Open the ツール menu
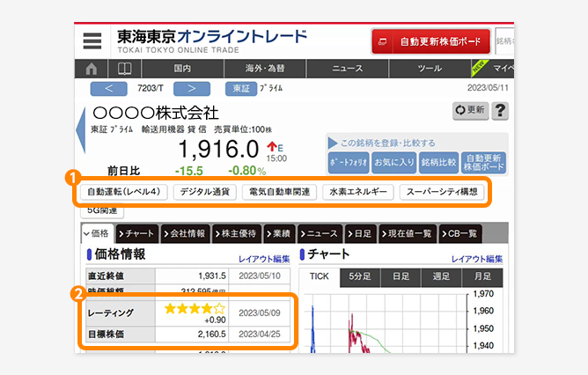 430,69
